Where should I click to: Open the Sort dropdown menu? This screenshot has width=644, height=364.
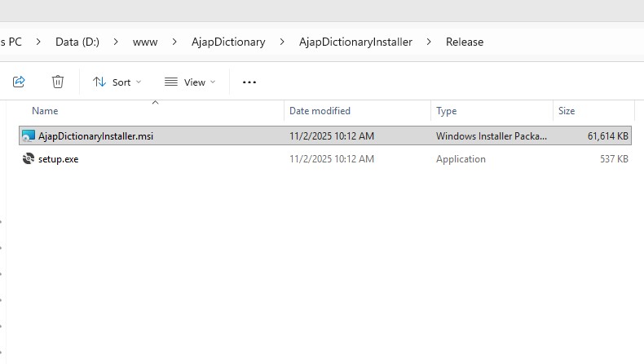[x=117, y=82]
